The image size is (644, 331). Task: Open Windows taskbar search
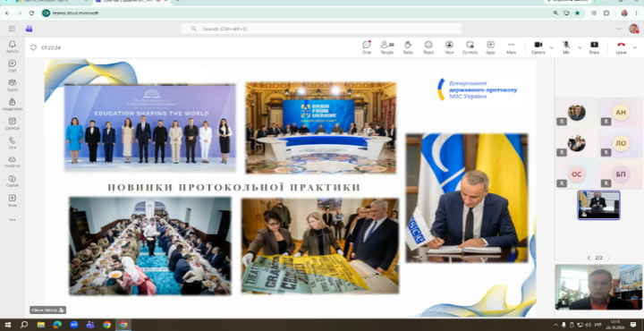(24, 325)
